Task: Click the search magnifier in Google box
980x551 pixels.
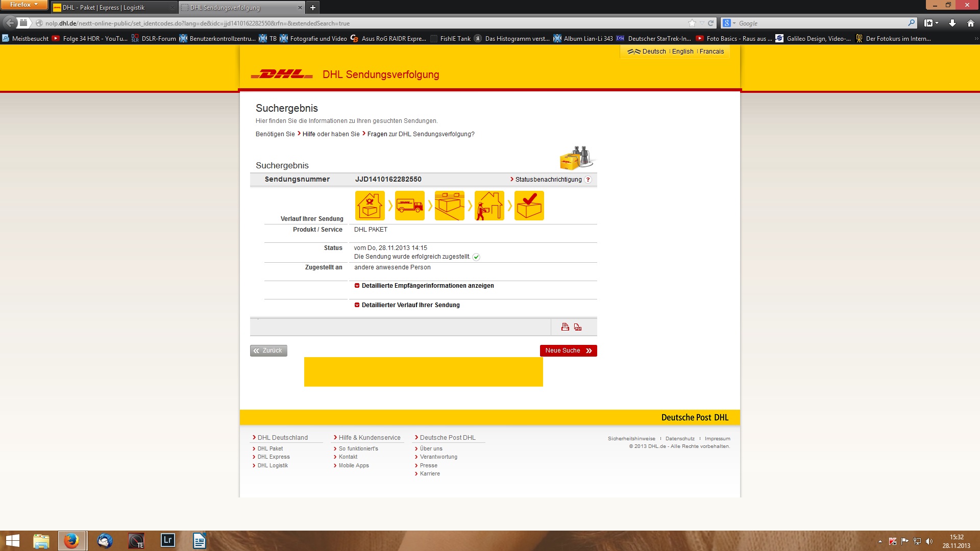Action: coord(911,23)
